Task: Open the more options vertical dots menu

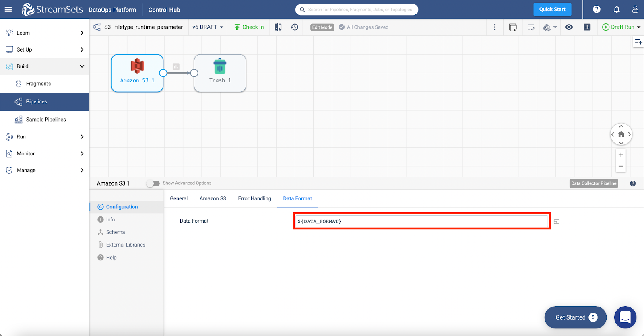Action: pyautogui.click(x=495, y=27)
